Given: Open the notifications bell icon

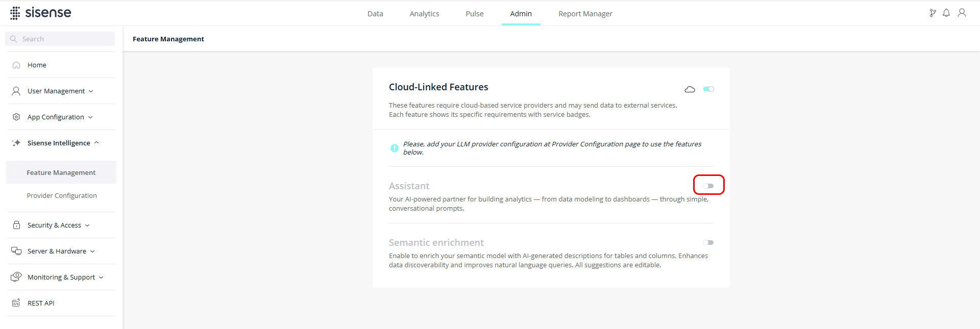Looking at the screenshot, I should coord(946,13).
